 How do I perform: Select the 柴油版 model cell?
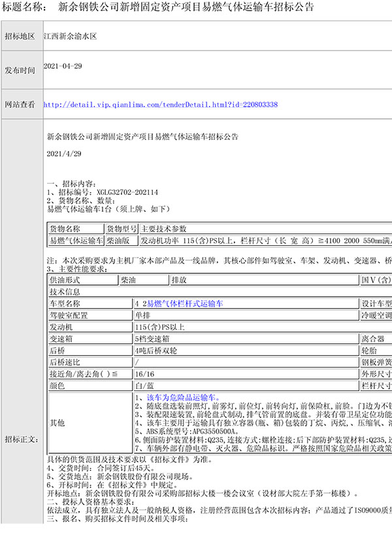pos(122,241)
